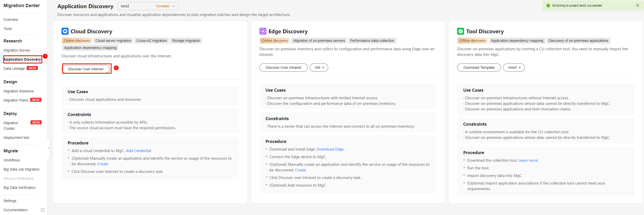Collapse the left sidebar navigation panel

[x=49, y=148]
